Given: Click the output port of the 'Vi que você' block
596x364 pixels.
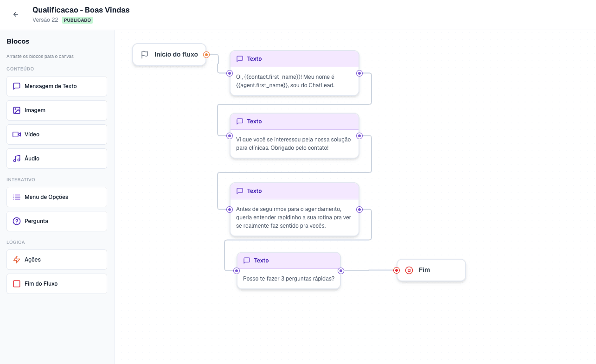Looking at the screenshot, I should 359,136.
